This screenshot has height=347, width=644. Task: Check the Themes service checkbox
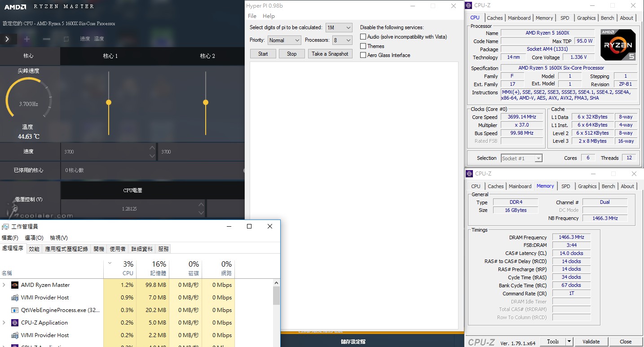pos(363,46)
